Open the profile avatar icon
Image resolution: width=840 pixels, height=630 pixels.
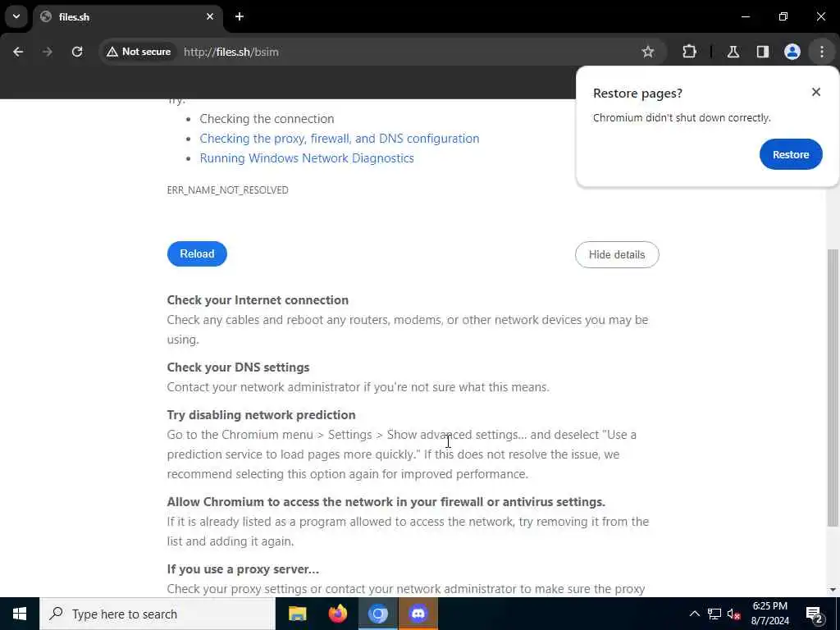[x=792, y=52]
